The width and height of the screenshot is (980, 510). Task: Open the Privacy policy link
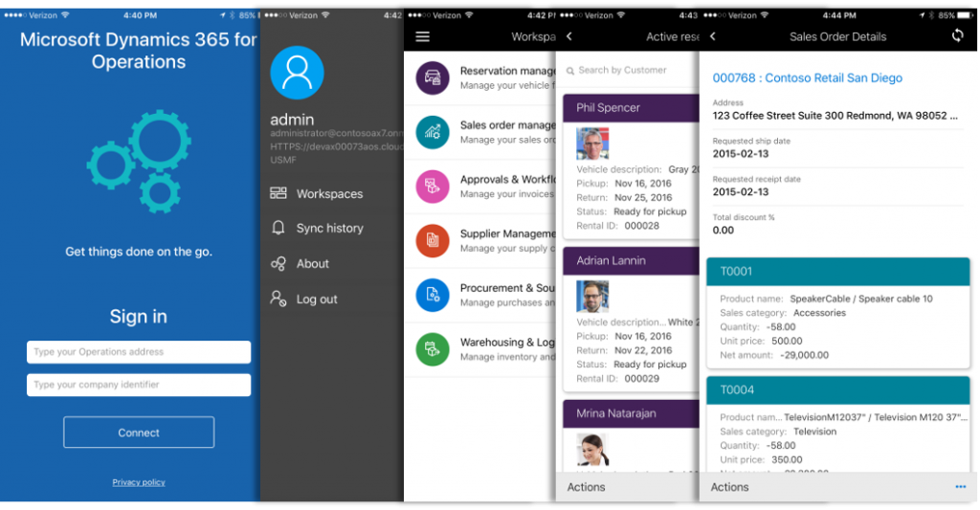coord(139,482)
